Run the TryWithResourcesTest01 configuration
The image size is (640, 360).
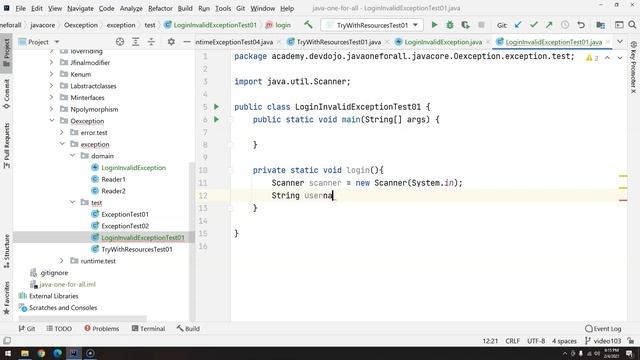point(434,25)
